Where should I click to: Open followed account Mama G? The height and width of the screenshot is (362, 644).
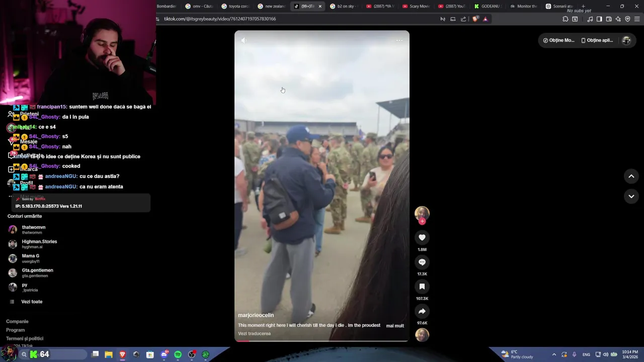(30, 258)
